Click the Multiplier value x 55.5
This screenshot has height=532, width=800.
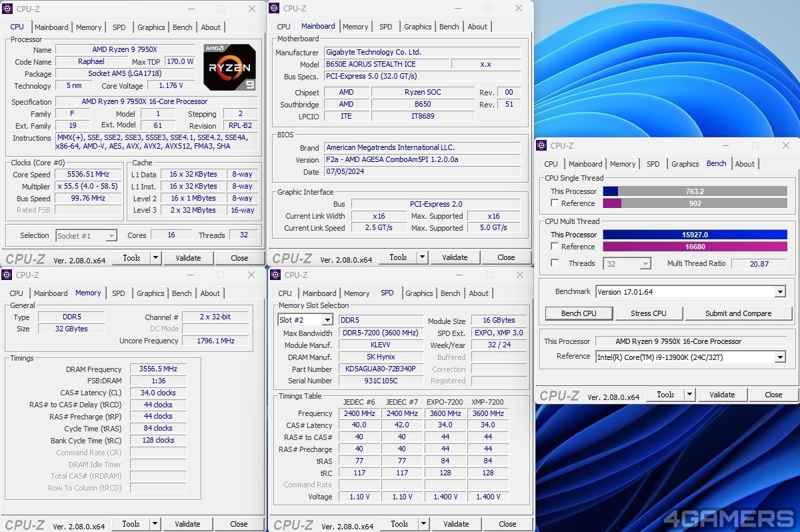[x=89, y=187]
